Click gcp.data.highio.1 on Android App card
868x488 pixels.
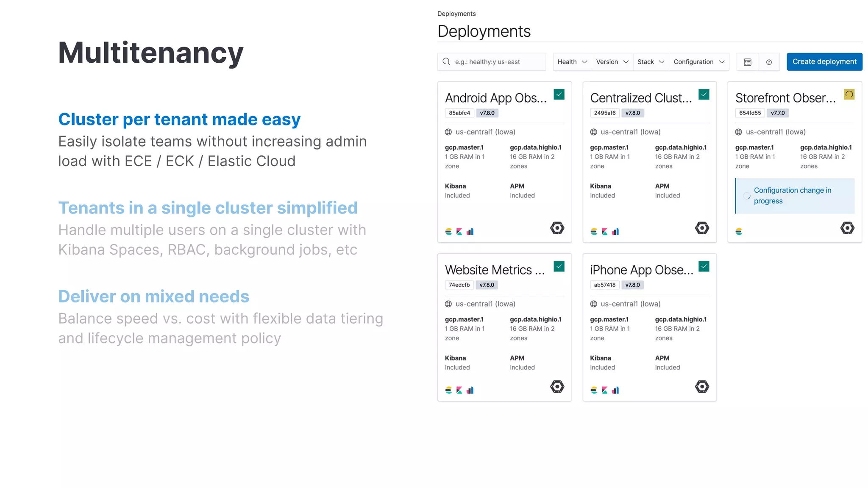point(536,147)
